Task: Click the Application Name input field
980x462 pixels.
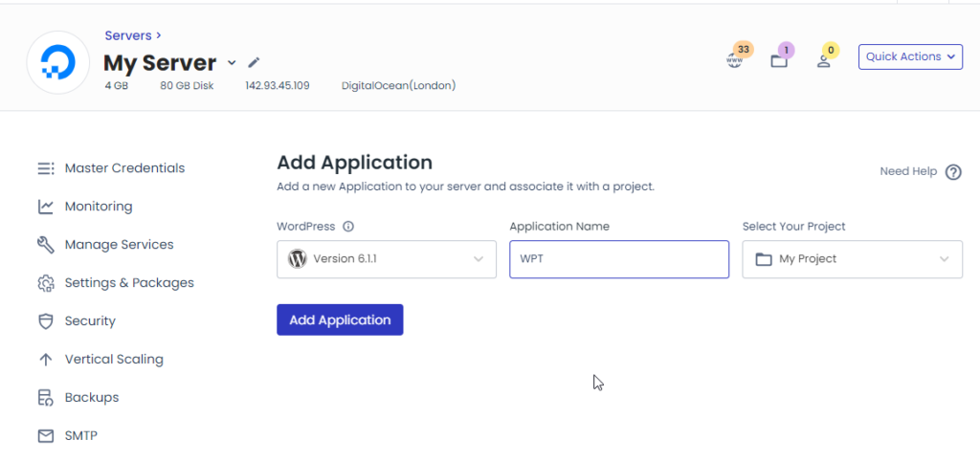Action: tap(619, 259)
